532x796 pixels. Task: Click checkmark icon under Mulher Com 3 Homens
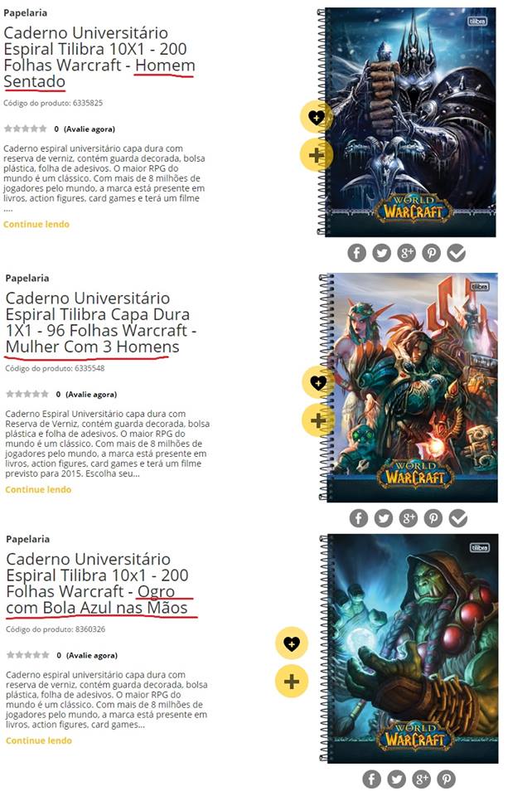click(x=458, y=518)
